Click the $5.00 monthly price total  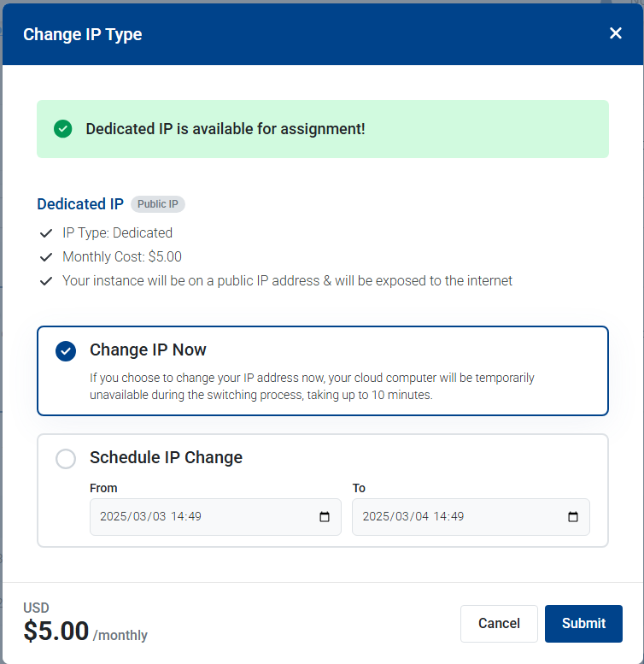56,632
